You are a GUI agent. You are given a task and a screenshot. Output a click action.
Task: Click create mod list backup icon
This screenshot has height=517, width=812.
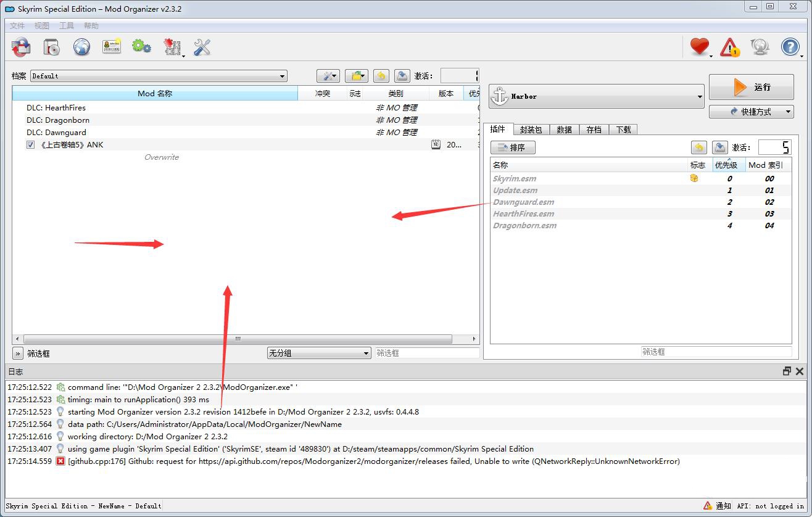(x=402, y=76)
